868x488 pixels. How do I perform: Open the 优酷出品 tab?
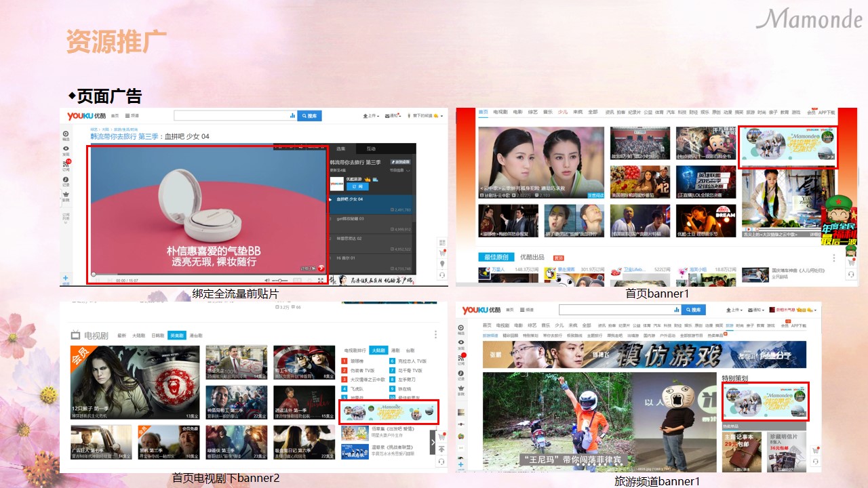(x=532, y=258)
